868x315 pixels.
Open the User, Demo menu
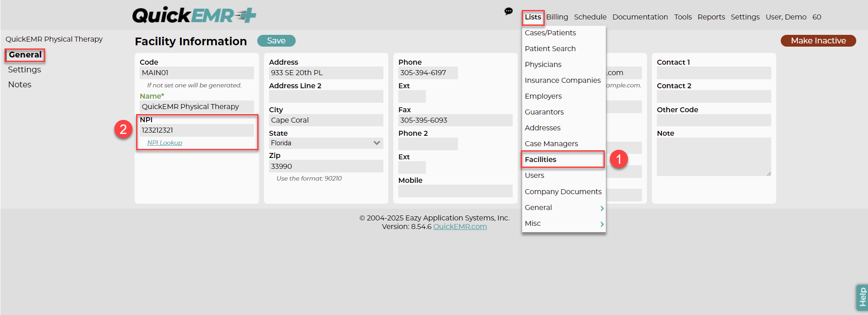[x=786, y=17]
